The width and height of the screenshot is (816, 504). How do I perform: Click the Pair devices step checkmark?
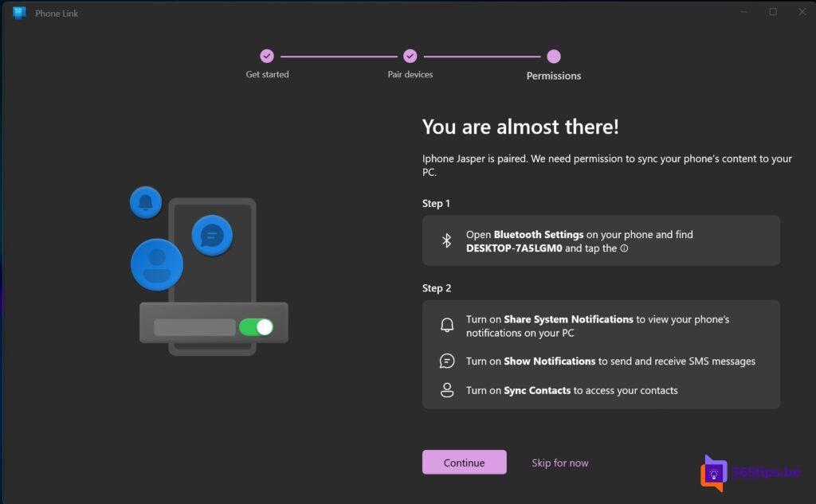coord(410,56)
